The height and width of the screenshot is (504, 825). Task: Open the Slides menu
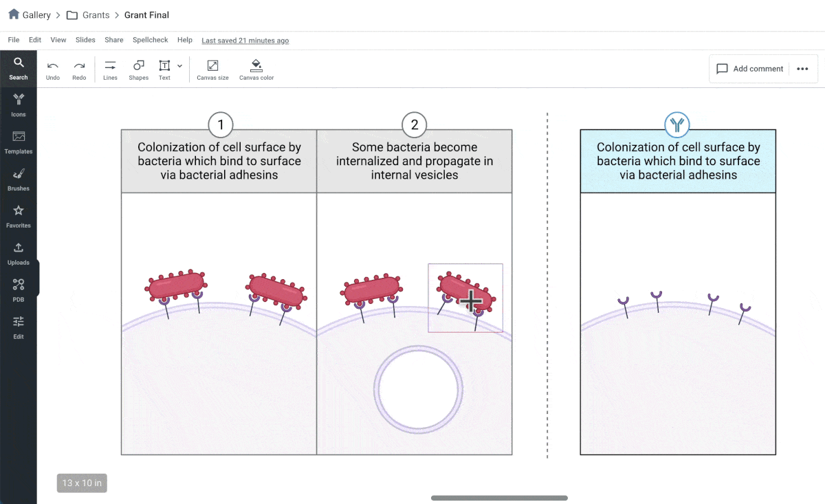[x=85, y=40]
